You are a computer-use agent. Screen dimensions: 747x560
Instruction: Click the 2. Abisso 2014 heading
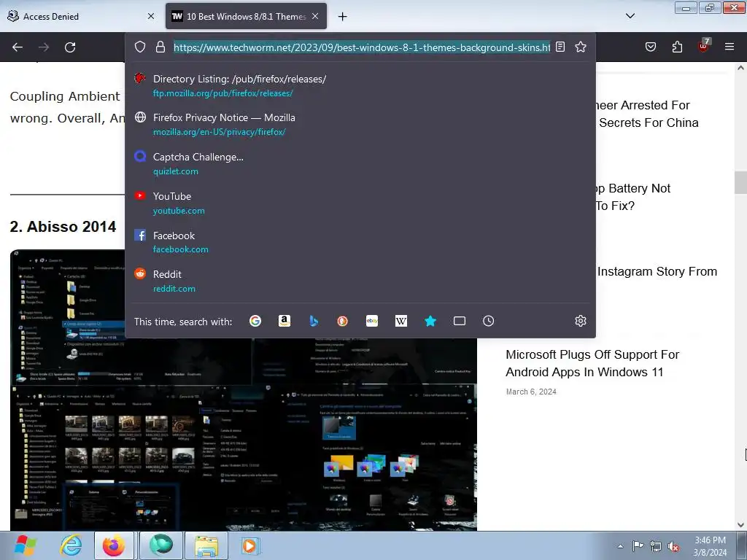click(x=63, y=227)
